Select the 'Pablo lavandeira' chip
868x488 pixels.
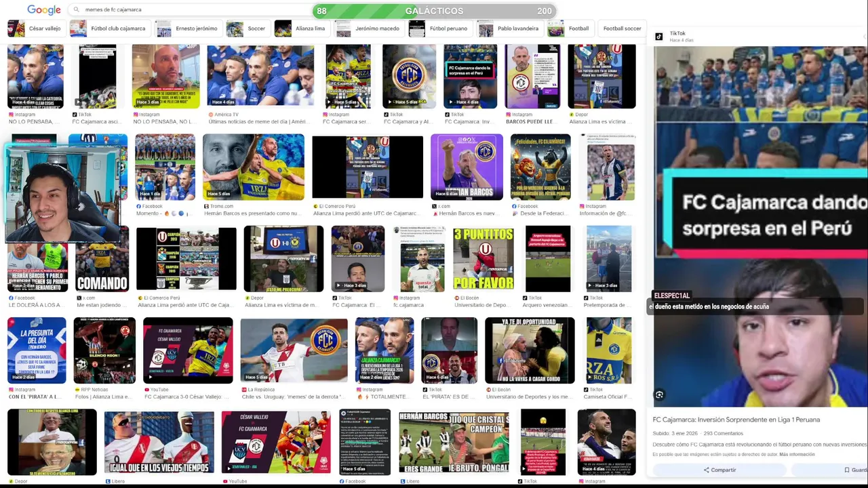tap(509, 28)
